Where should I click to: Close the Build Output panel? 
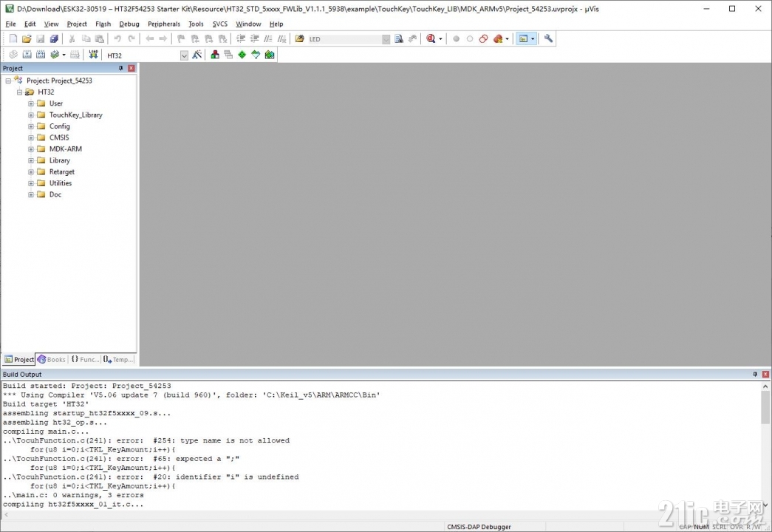765,375
